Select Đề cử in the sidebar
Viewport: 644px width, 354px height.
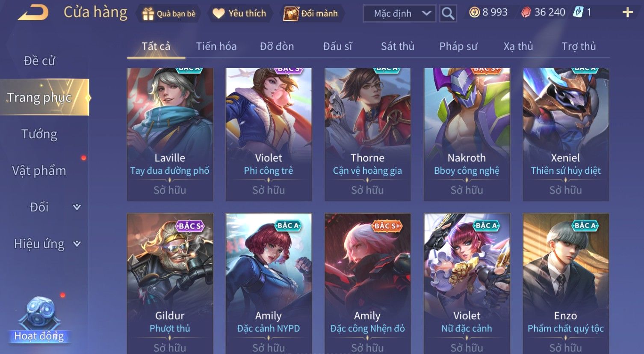[39, 61]
